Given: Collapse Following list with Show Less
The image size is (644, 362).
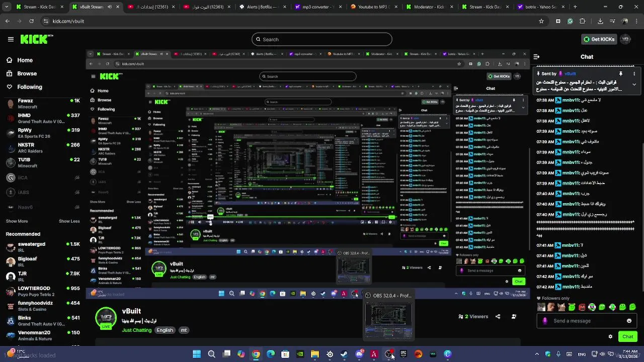Looking at the screenshot, I should point(69,221).
